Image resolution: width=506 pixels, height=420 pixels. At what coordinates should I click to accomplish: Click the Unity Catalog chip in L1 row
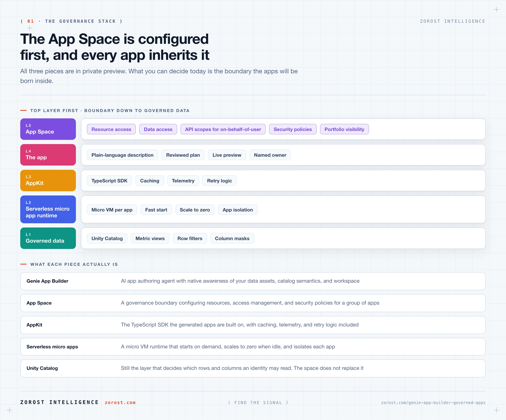[x=107, y=238]
